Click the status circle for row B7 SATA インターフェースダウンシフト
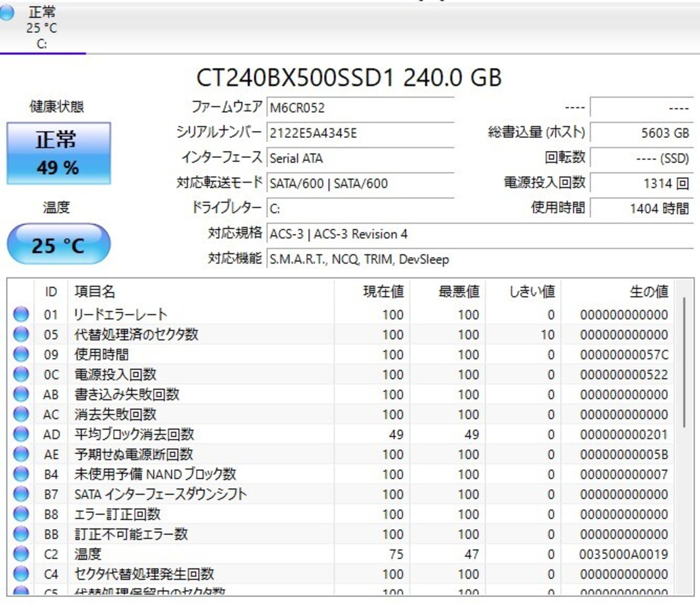The width and height of the screenshot is (700, 603). pos(21,494)
